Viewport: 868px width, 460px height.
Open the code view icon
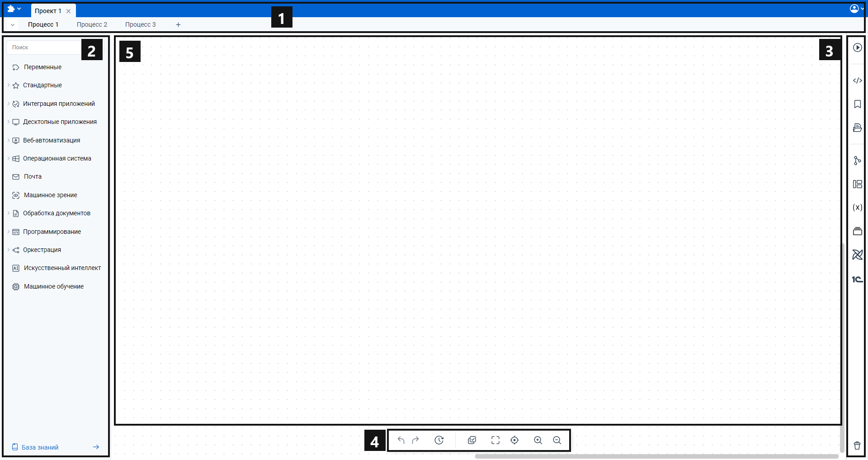(857, 81)
